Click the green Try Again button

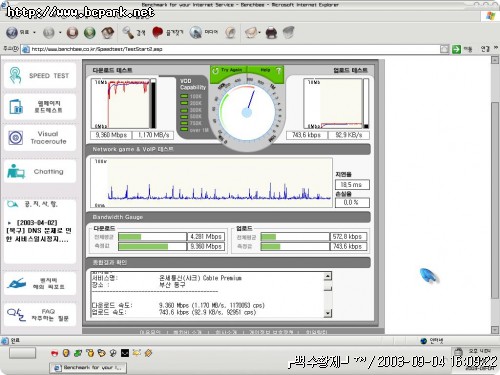coord(229,70)
